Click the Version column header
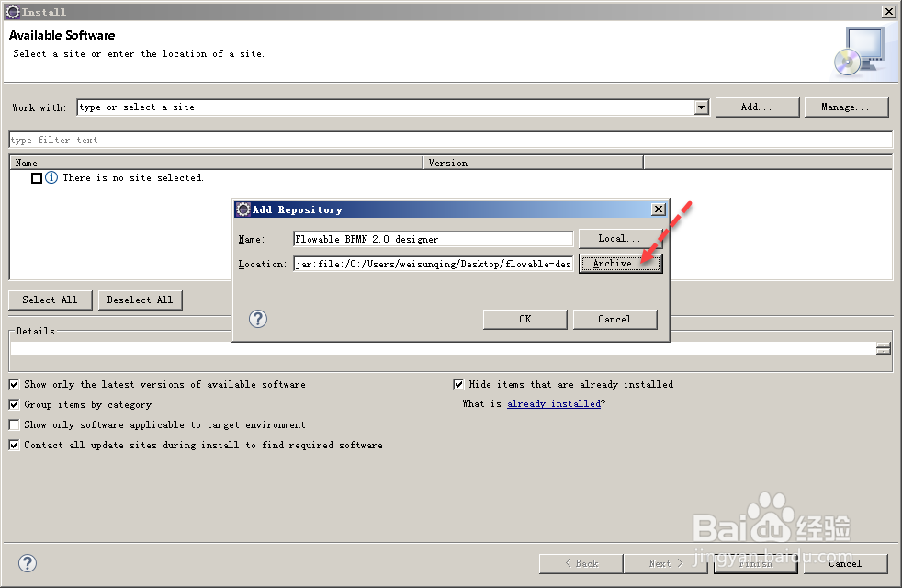Image resolution: width=902 pixels, height=588 pixels. 534,163
